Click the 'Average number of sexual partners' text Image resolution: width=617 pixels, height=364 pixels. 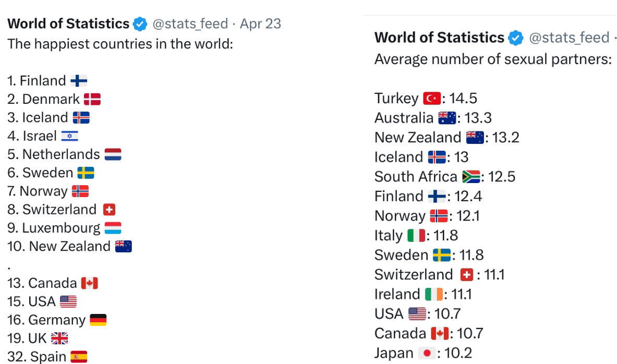point(492,59)
